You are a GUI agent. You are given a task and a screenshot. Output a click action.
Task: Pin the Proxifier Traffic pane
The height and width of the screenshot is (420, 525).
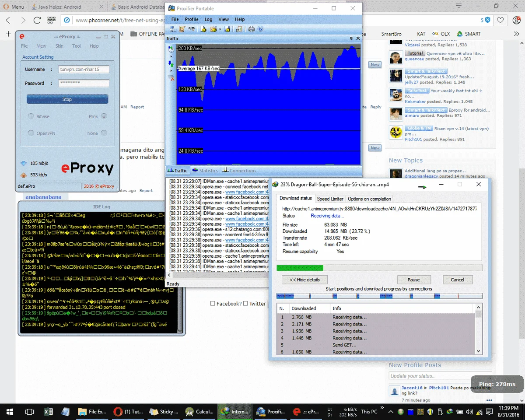point(351,38)
